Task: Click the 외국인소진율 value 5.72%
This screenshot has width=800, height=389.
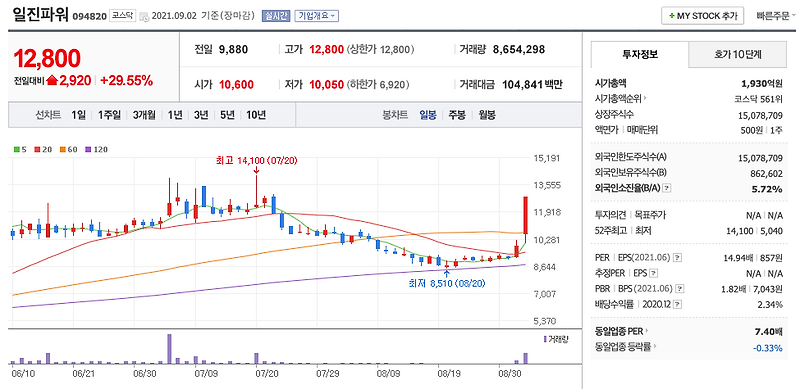Action: (x=767, y=189)
